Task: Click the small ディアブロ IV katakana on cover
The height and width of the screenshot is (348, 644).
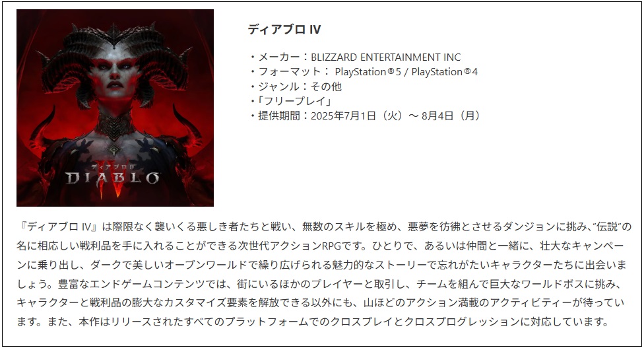Action: click(x=113, y=167)
